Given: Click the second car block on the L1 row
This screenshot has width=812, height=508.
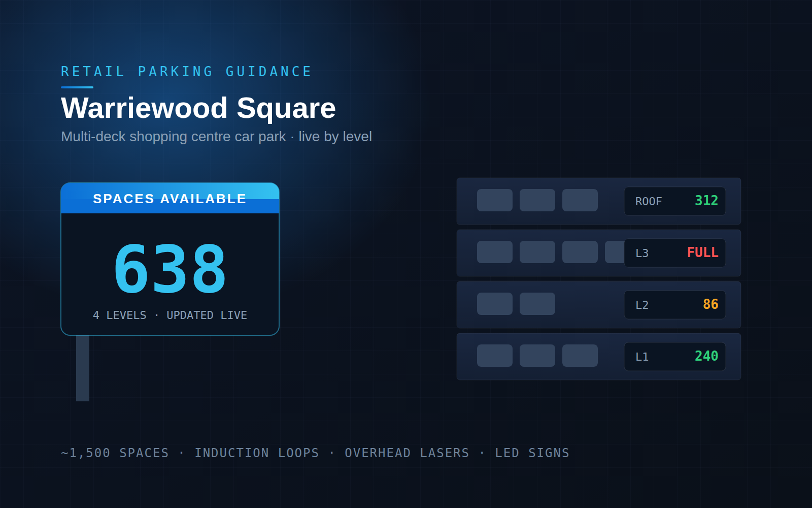Looking at the screenshot, I should coord(537,356).
